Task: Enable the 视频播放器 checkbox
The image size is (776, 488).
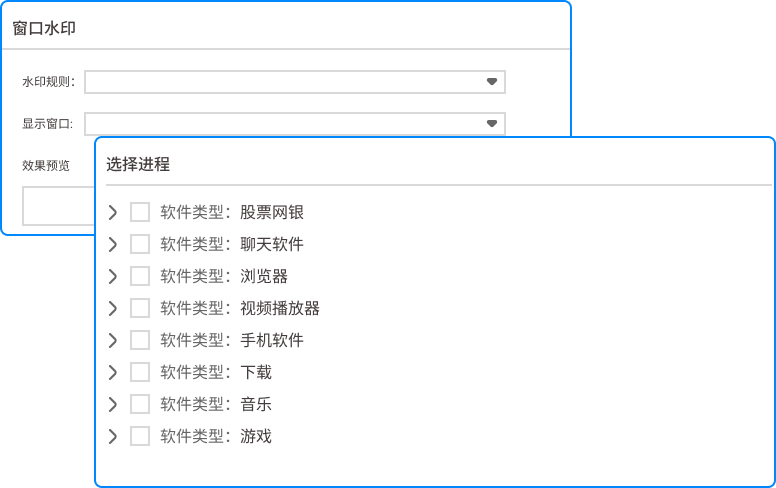Action: [140, 308]
